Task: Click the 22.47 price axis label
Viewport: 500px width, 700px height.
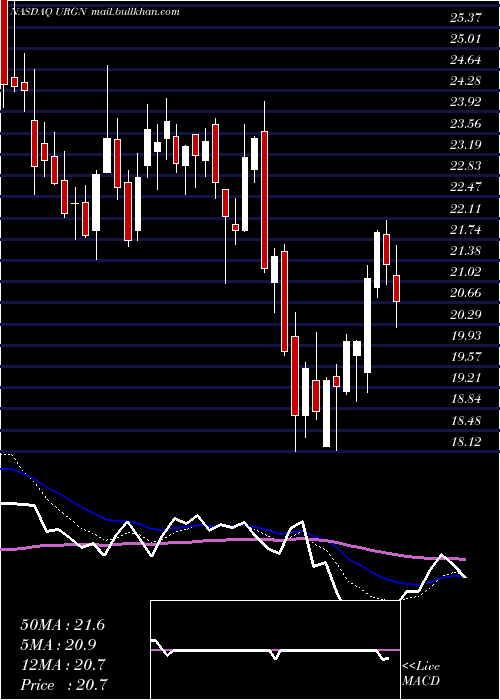Action: 466,187
